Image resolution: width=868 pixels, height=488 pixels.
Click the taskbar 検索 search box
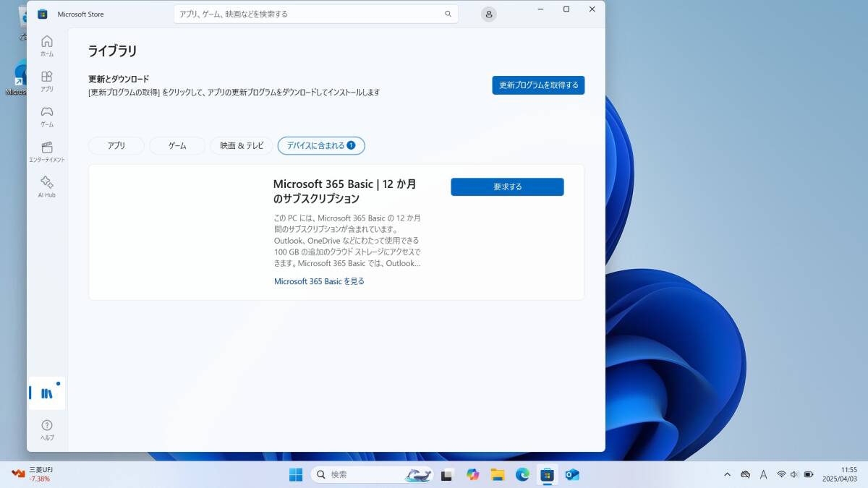tap(373, 474)
